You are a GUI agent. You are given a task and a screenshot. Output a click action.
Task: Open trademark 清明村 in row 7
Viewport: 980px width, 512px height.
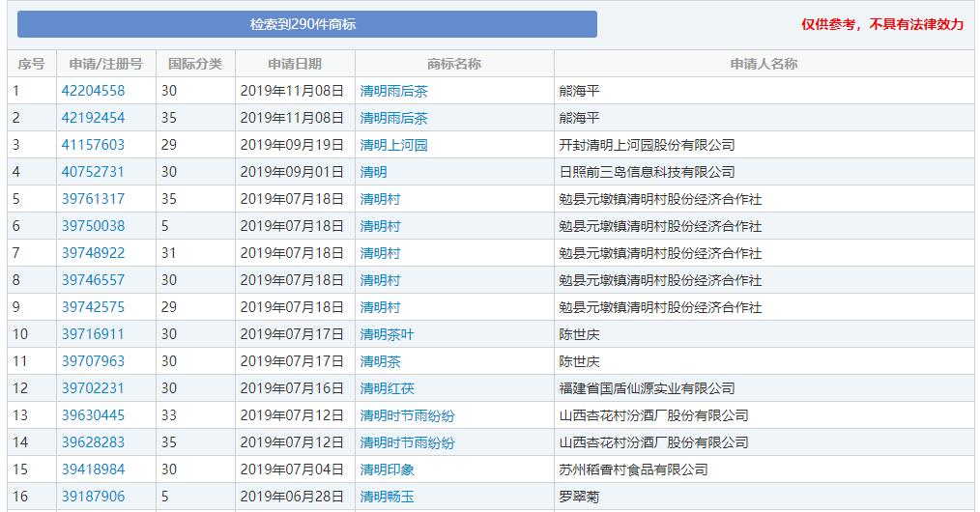pos(380,253)
